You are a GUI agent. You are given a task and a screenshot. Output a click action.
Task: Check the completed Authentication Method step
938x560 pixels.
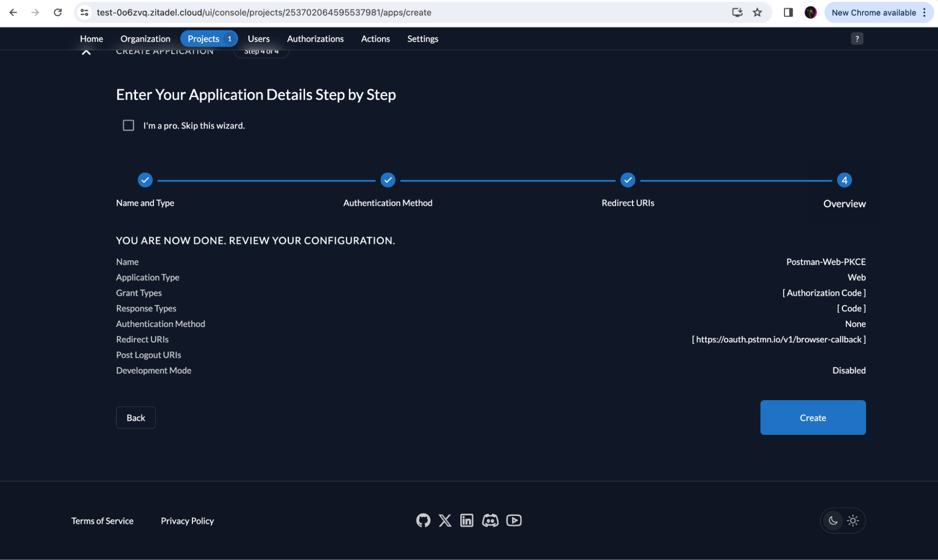[387, 179]
